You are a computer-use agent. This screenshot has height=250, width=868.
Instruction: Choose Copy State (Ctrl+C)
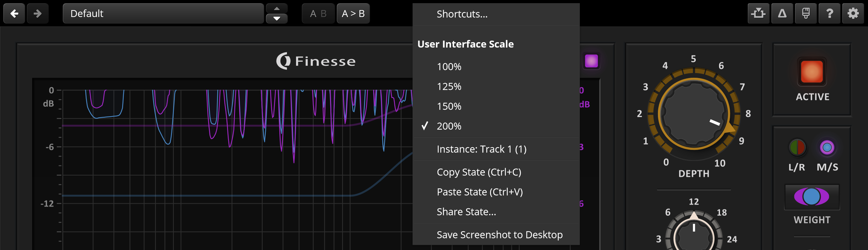pyautogui.click(x=496, y=172)
